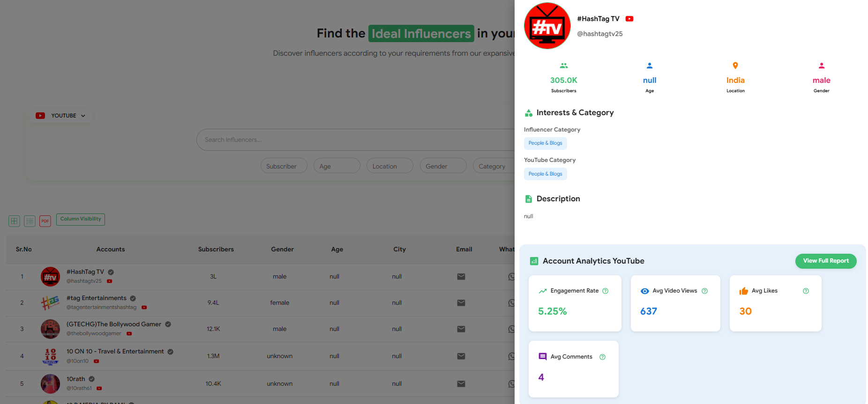Switch to grid view icon

coord(14,221)
